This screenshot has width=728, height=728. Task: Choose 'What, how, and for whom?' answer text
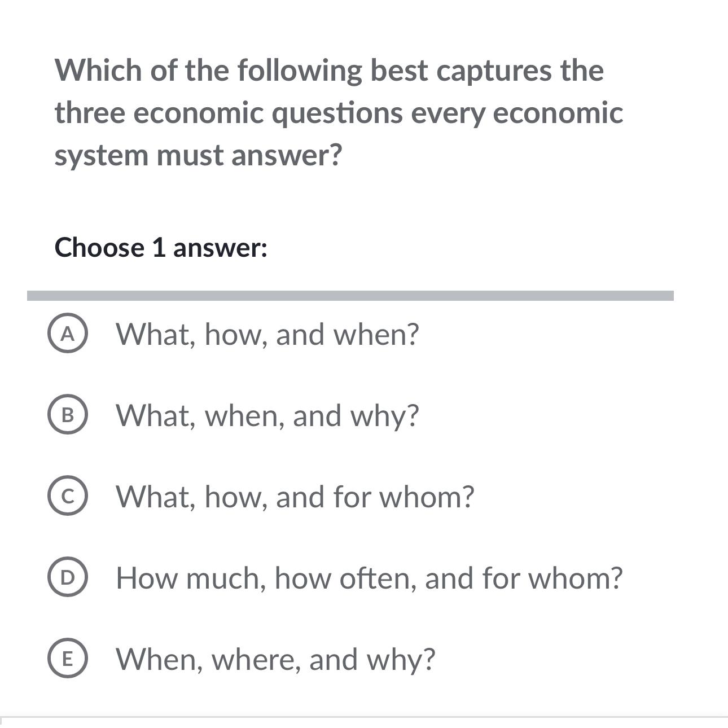click(x=295, y=497)
